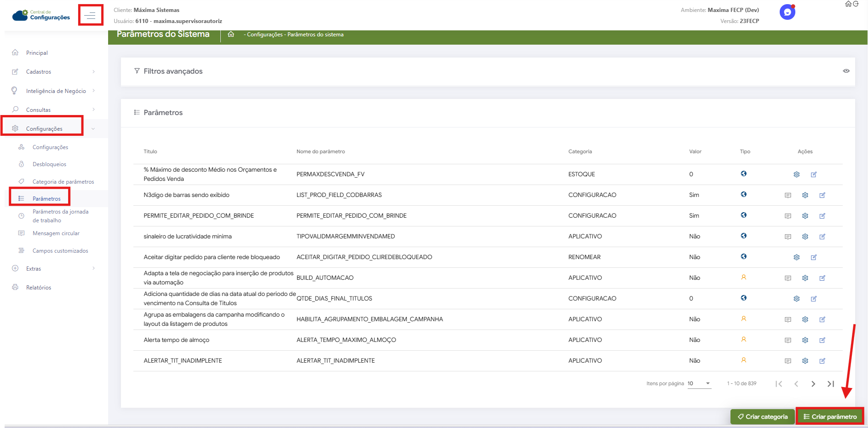868x428 pixels.
Task: Click the Criar parâmetro button
Action: tap(830, 416)
